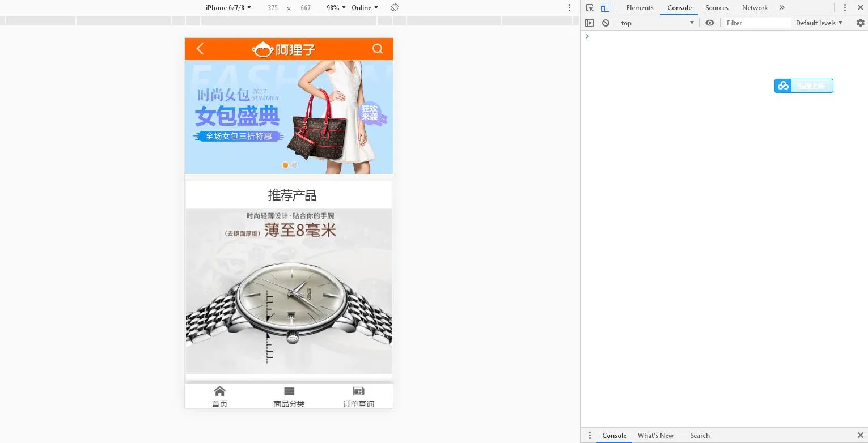Select the Console tab at the top
The width and height of the screenshot is (868, 443).
679,7
